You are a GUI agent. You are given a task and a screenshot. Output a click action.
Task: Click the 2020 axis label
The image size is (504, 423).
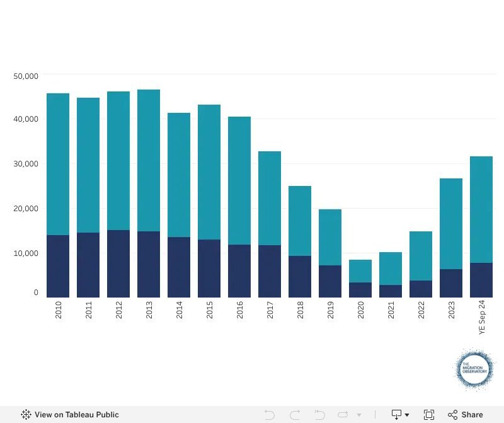360,310
